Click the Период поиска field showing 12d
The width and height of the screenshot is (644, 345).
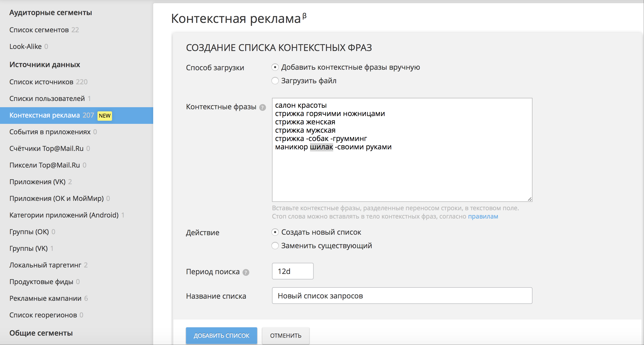[292, 271]
